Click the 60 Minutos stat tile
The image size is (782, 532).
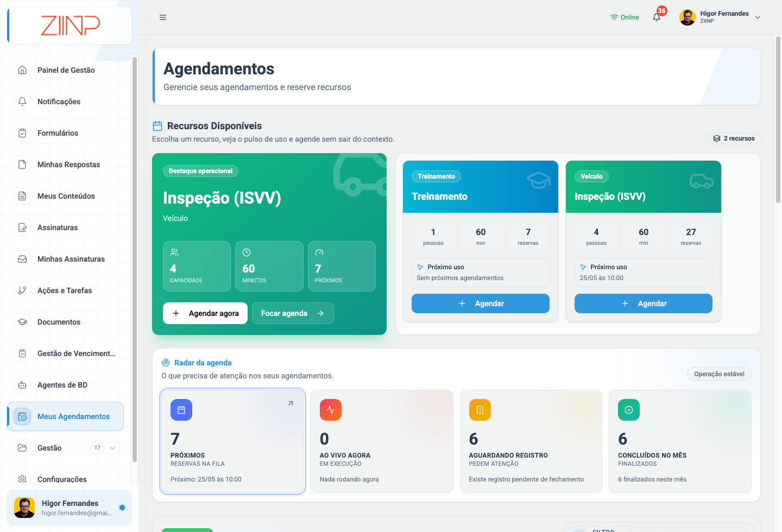pyautogui.click(x=269, y=266)
